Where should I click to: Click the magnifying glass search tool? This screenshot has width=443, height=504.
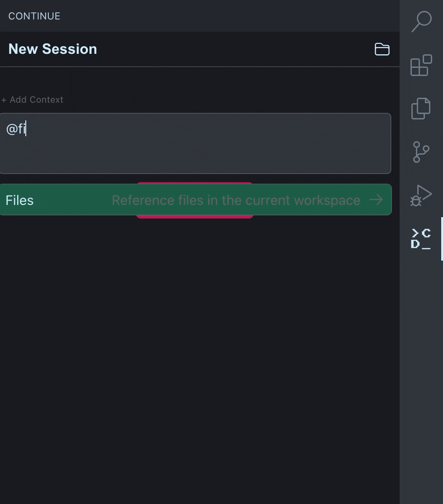click(x=420, y=21)
